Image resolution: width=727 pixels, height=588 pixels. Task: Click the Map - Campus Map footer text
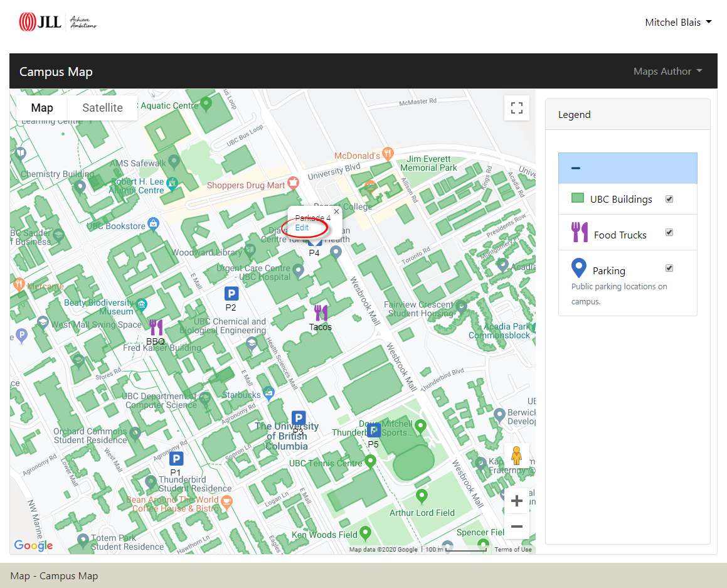(x=54, y=576)
